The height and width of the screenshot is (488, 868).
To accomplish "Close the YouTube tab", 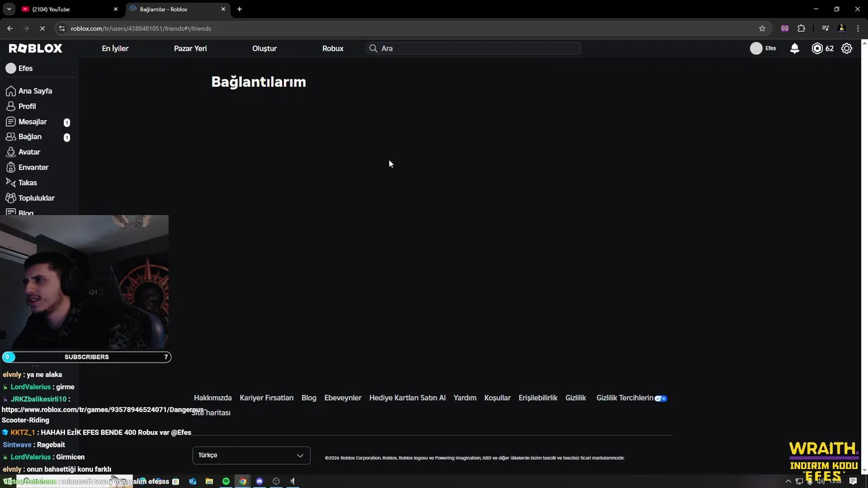I will [115, 9].
